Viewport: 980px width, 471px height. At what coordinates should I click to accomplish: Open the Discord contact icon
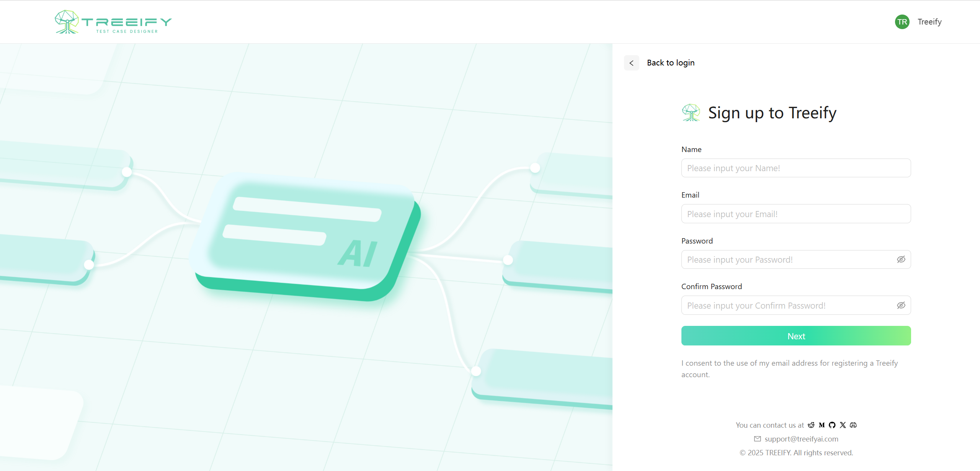tap(853, 425)
